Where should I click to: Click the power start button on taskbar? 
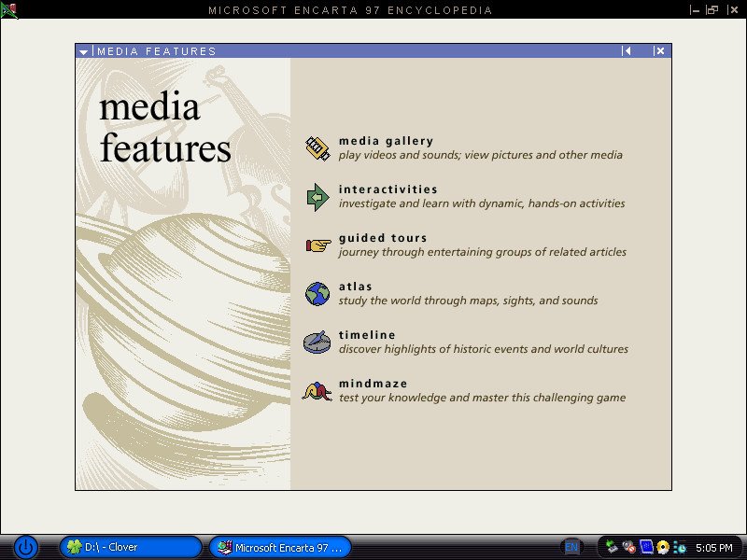[x=25, y=547]
